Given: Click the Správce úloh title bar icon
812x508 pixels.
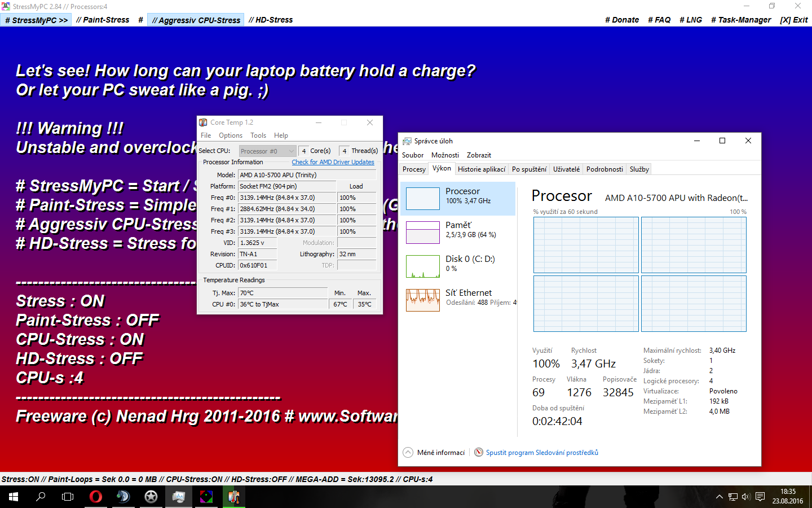Looking at the screenshot, I should (407, 141).
